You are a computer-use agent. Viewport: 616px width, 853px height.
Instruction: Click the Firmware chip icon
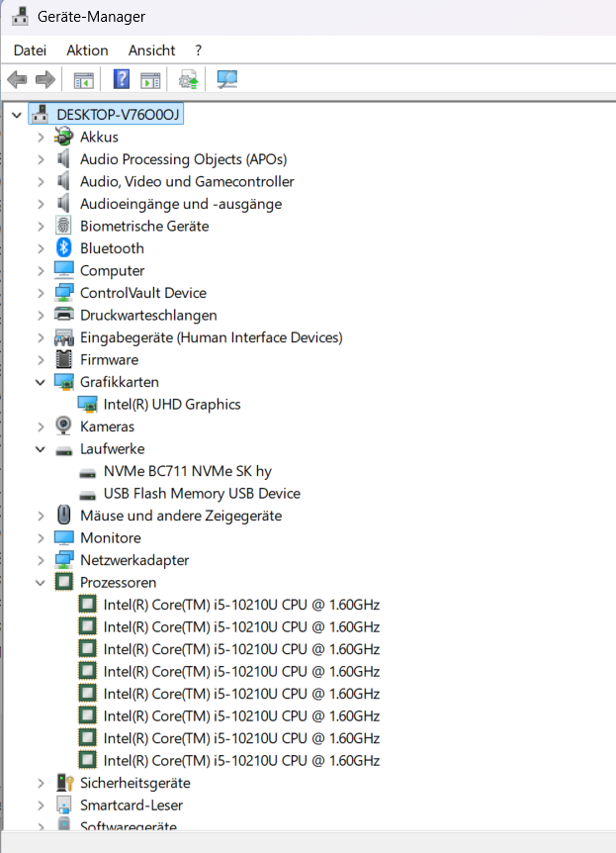[63, 359]
